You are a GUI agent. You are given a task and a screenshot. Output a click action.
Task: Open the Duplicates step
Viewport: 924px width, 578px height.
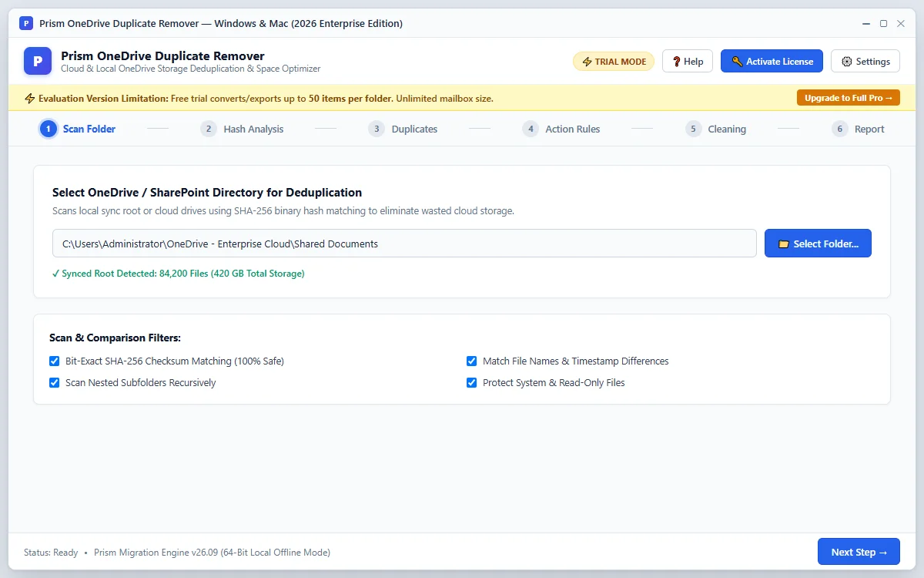(403, 129)
